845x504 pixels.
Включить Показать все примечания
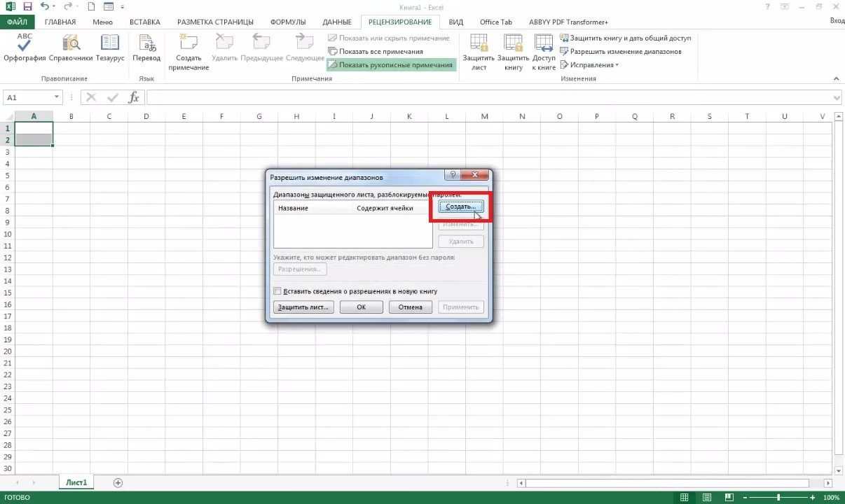click(376, 51)
